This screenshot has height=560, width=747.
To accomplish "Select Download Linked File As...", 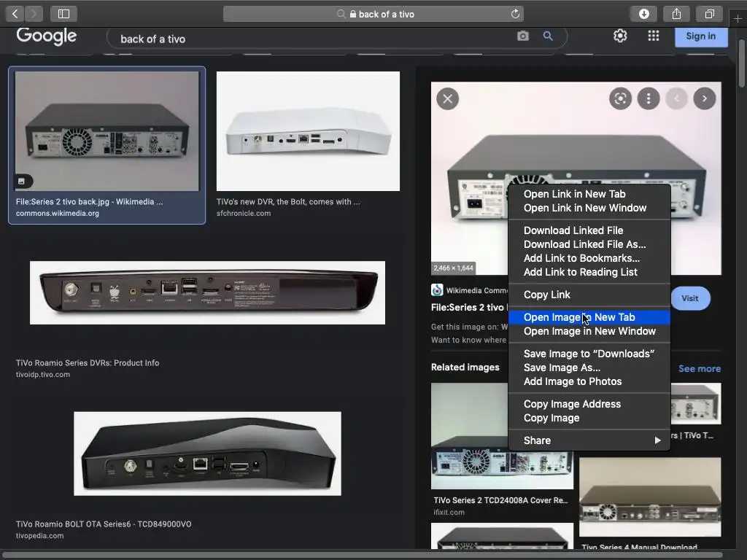I will click(x=589, y=244).
